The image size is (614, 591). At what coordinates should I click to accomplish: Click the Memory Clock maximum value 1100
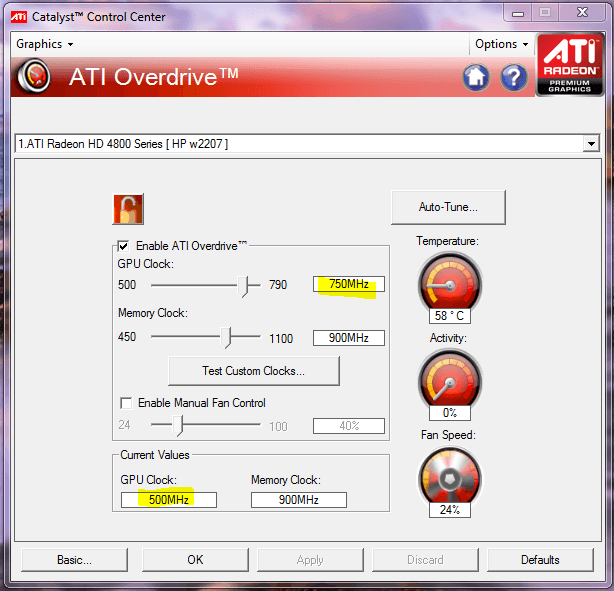pos(281,338)
